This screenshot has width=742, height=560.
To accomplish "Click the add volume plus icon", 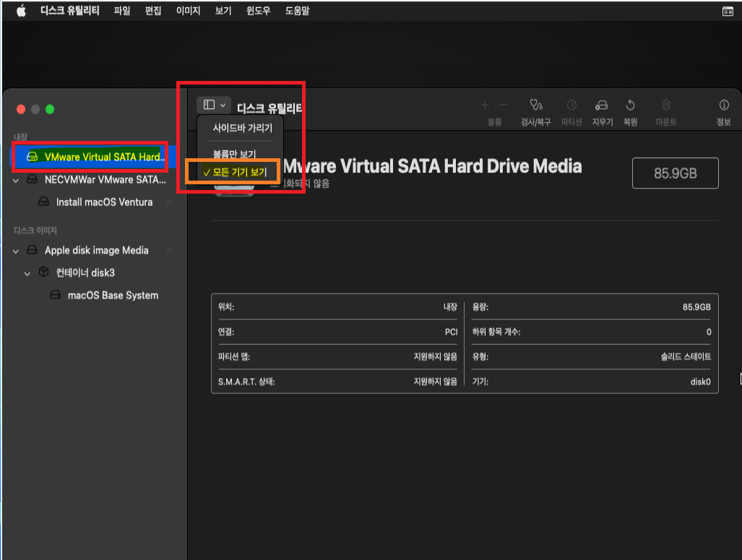I will (485, 105).
